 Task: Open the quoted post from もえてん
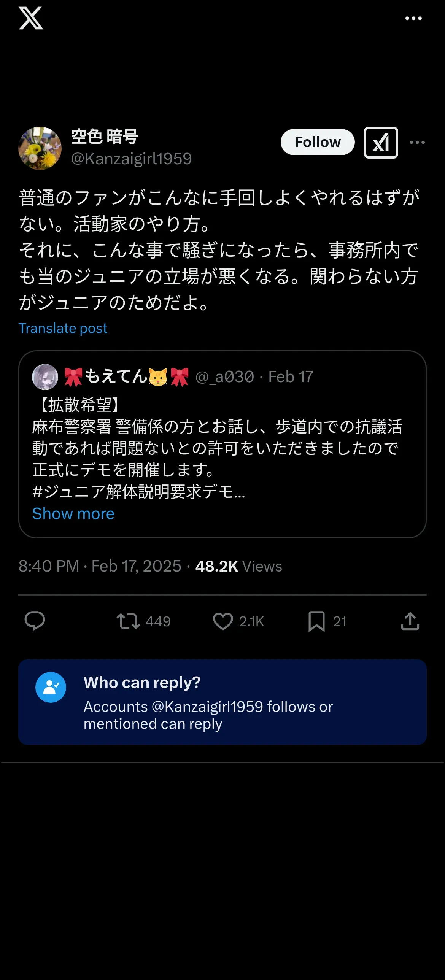tap(222, 444)
